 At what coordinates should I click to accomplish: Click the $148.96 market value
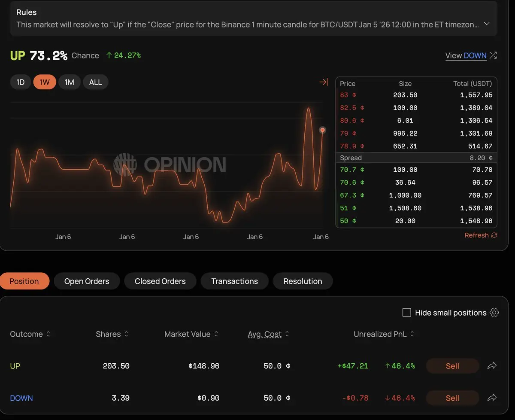pos(204,366)
